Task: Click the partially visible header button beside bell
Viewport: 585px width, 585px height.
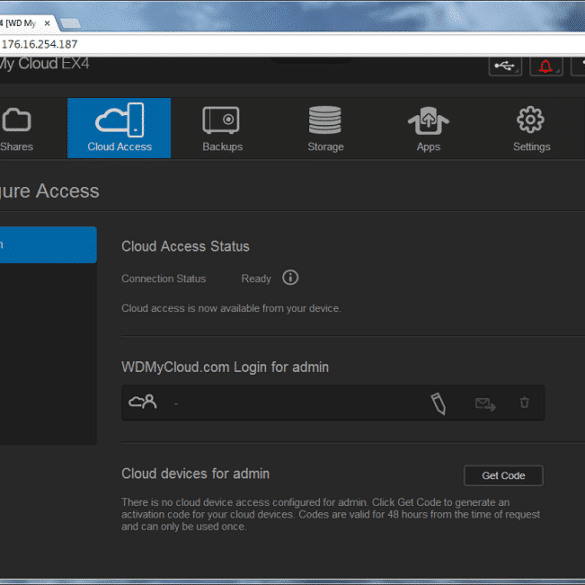Action: point(578,66)
